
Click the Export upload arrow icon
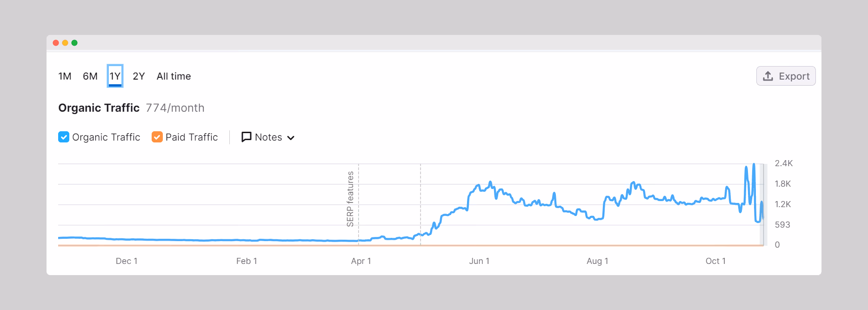[x=768, y=76]
